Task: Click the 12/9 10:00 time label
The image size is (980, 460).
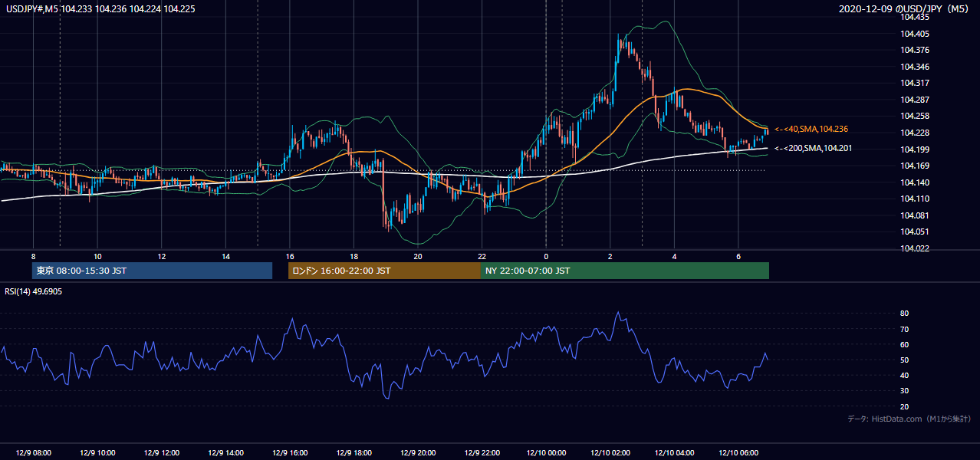Action: tap(97, 452)
